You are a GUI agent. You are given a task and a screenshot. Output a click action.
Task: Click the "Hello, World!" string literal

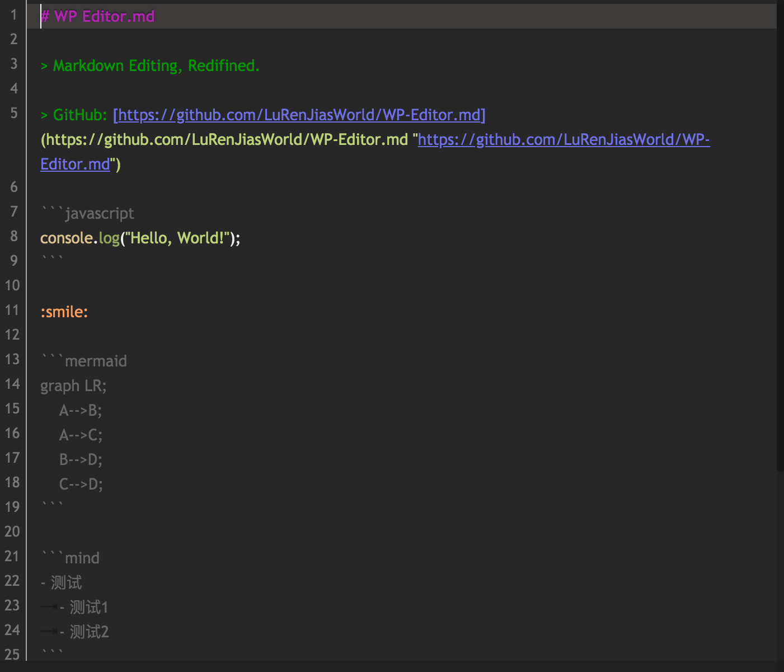click(177, 238)
